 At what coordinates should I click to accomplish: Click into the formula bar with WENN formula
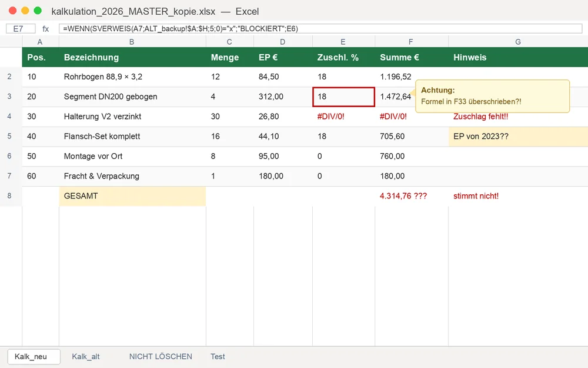320,28
